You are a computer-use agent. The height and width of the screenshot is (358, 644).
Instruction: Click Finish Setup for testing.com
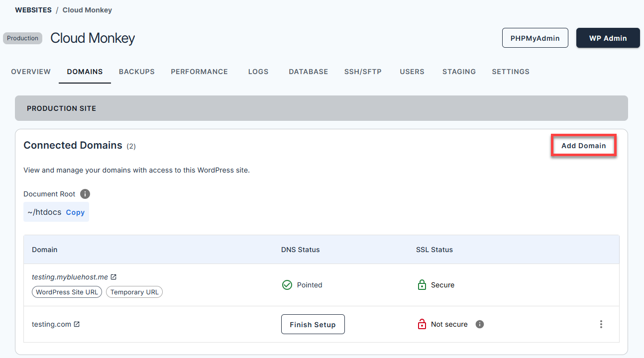tap(313, 324)
